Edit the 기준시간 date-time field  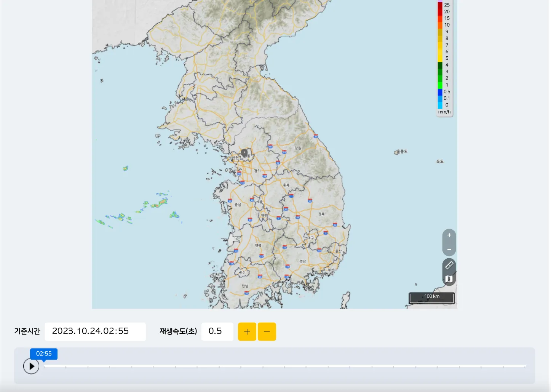pyautogui.click(x=95, y=331)
